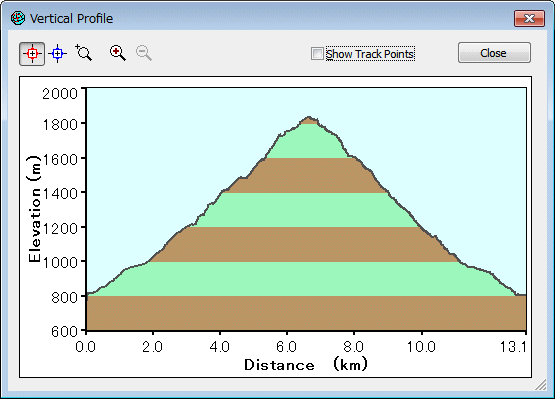This screenshot has width=555, height=399.
Task: Click the 1400 elevation axis label
Action: coord(60,194)
